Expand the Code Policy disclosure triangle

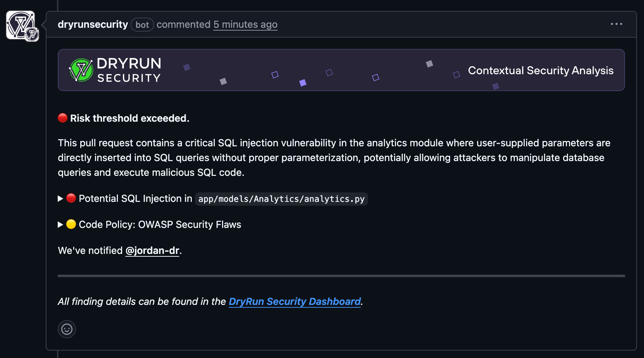60,225
